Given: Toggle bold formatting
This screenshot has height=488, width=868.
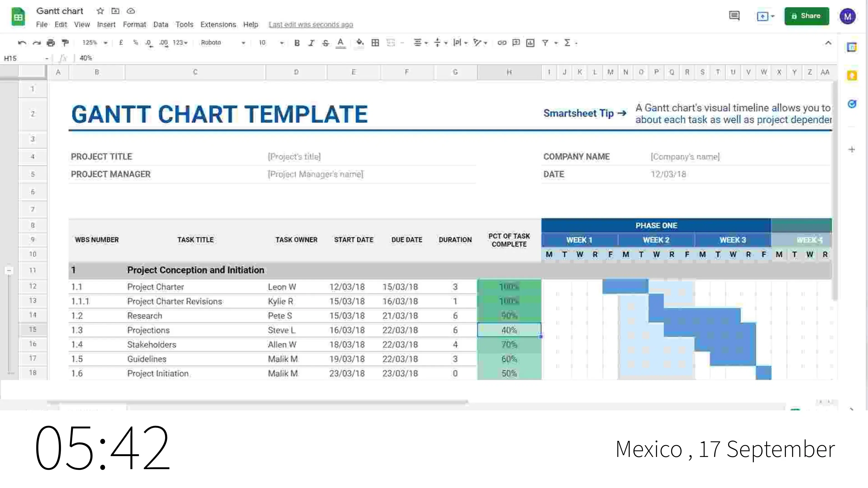Looking at the screenshot, I should pyautogui.click(x=297, y=43).
